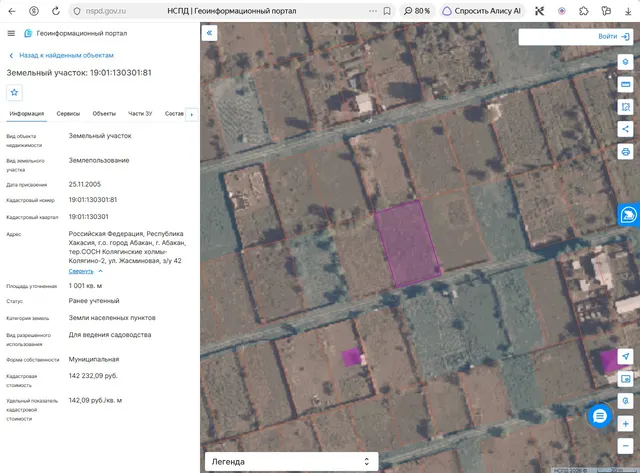Center the map on my location
This screenshot has height=473, width=640.
[x=625, y=356]
